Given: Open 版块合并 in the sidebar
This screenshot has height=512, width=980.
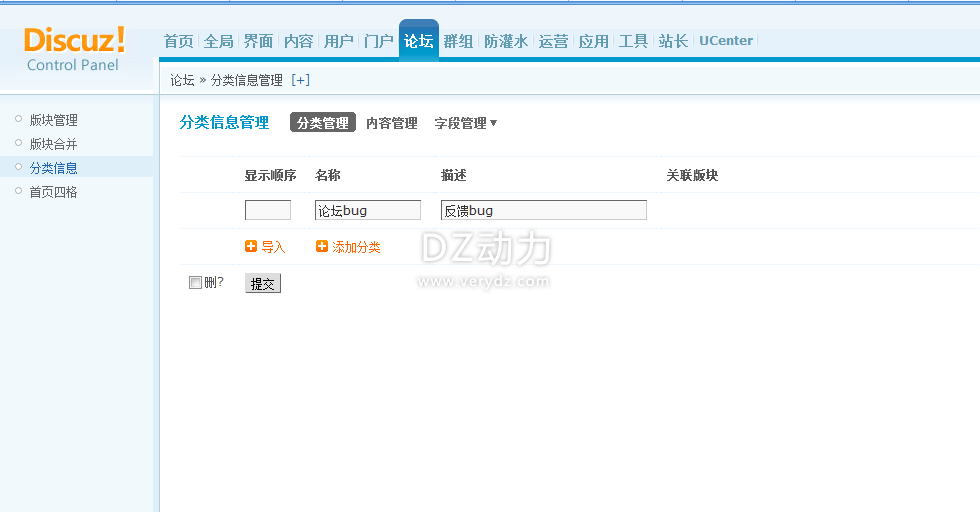Looking at the screenshot, I should [53, 144].
